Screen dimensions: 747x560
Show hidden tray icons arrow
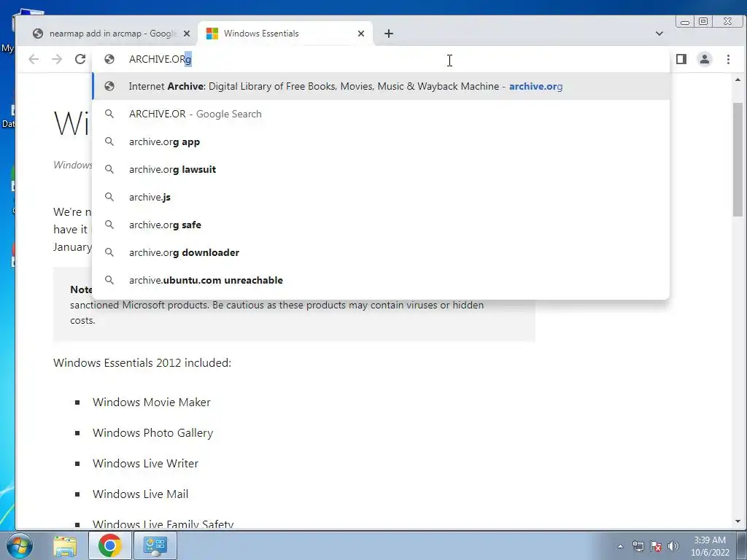pos(620,546)
